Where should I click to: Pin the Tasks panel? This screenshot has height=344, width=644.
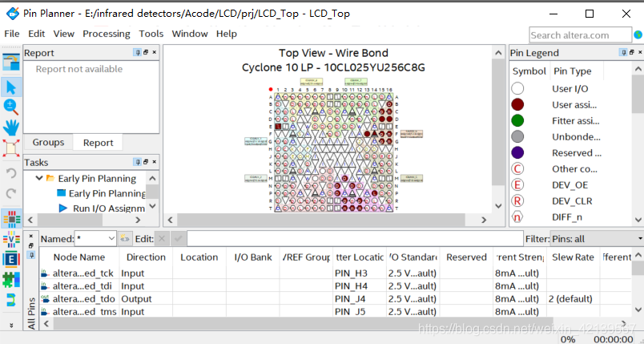click(138, 162)
